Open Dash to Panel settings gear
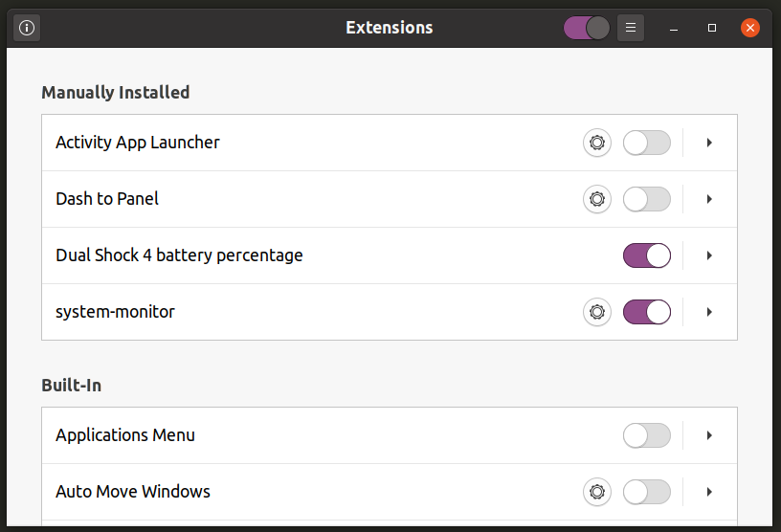This screenshot has width=781, height=532. (x=597, y=199)
